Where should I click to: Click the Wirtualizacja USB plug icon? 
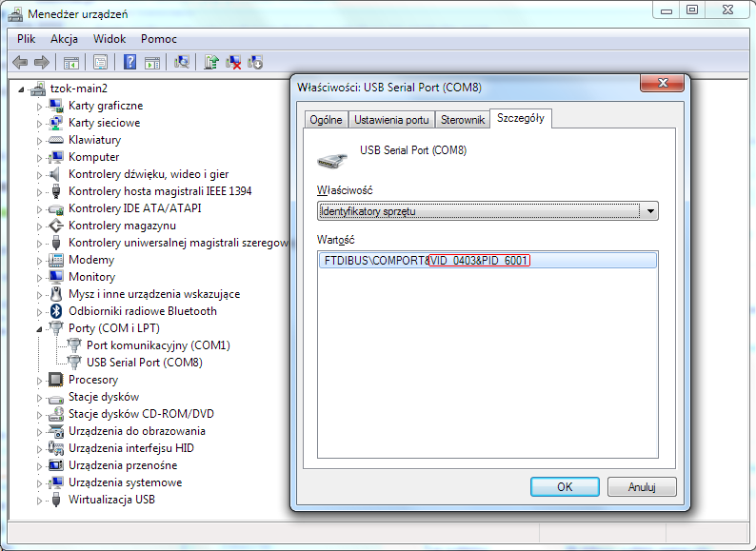[56, 500]
